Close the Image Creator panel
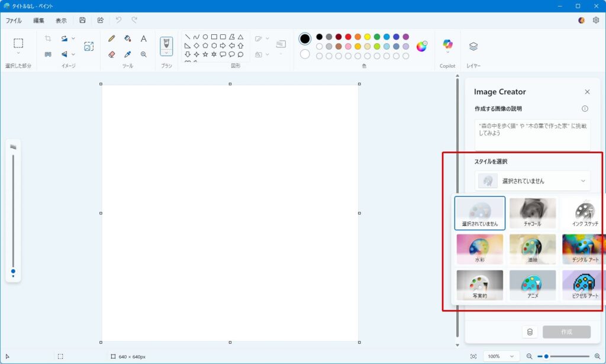The width and height of the screenshot is (606, 364). point(587,92)
